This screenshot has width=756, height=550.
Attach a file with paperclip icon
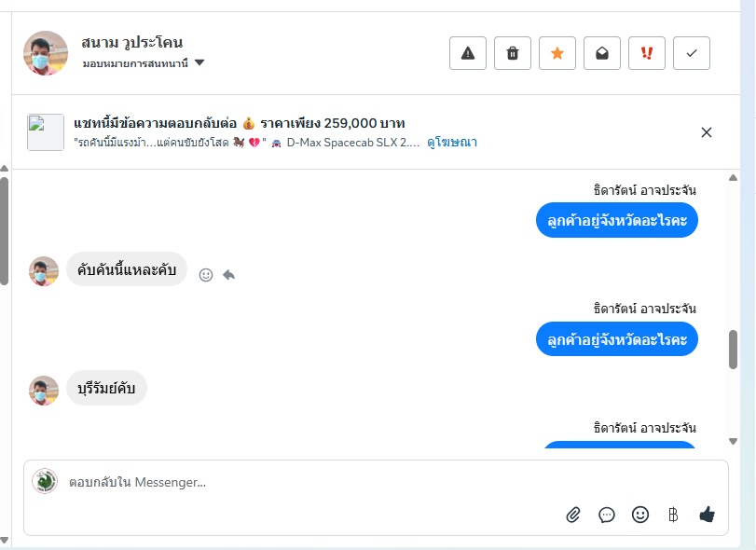tap(573, 514)
